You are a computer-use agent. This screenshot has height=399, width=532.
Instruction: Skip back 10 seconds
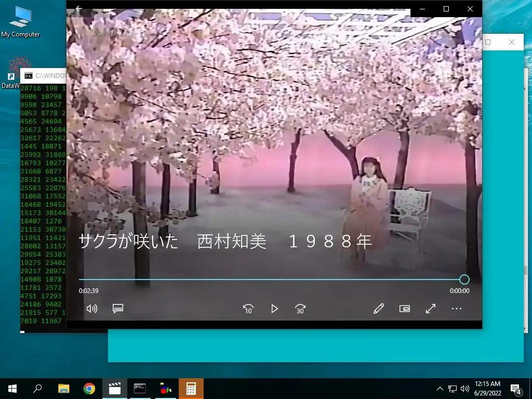point(248,309)
